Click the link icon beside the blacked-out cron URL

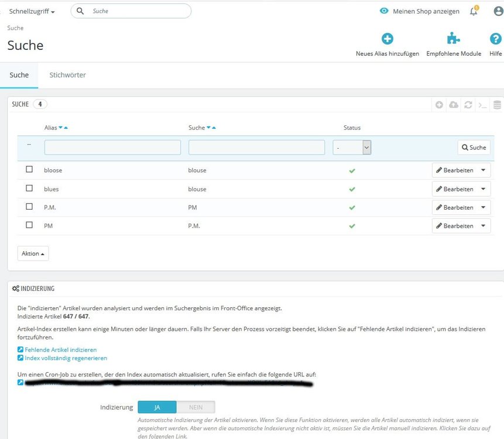[x=20, y=382]
